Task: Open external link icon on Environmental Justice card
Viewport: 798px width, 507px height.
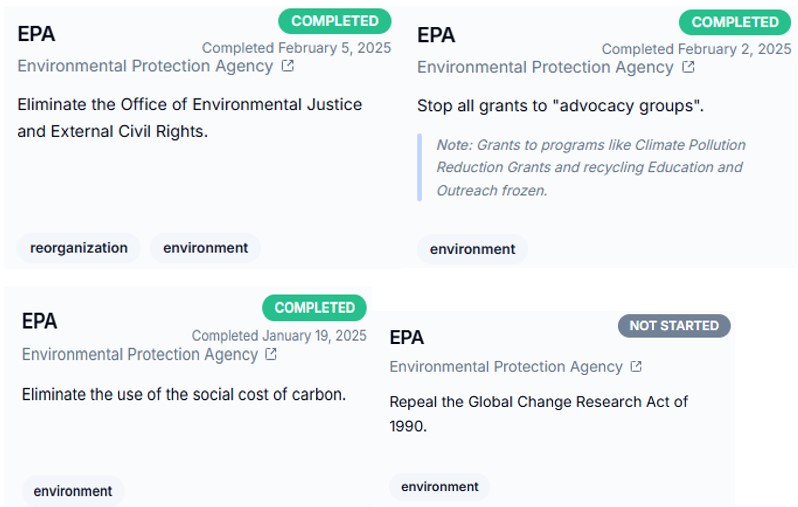Action: click(288, 66)
